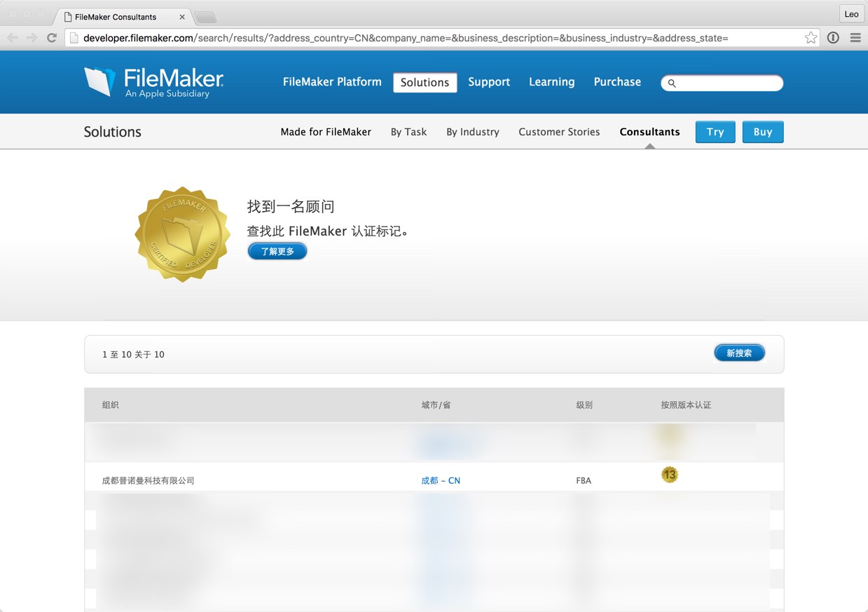868x612 pixels.
Task: Go to By Industry section
Action: (473, 132)
